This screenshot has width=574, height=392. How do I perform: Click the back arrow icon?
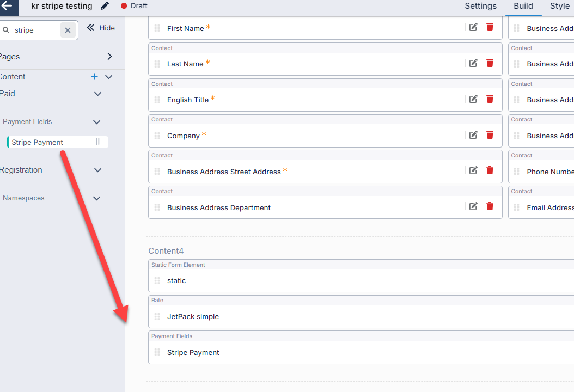coord(7,6)
